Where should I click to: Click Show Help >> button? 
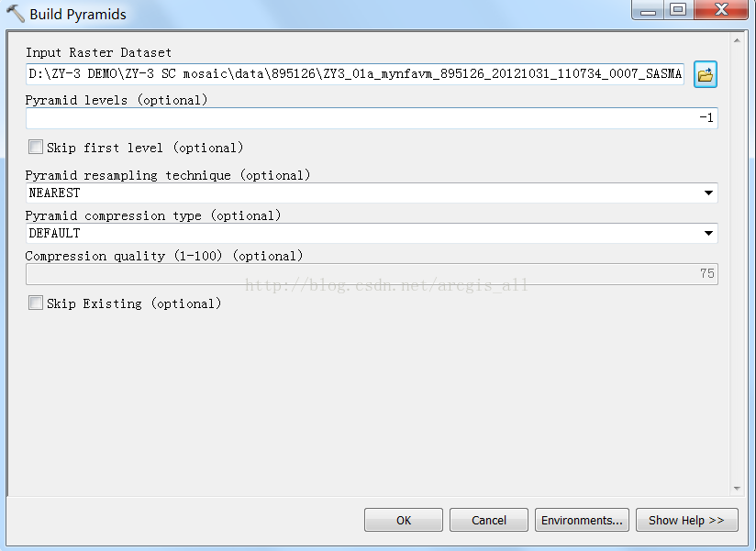(x=686, y=520)
